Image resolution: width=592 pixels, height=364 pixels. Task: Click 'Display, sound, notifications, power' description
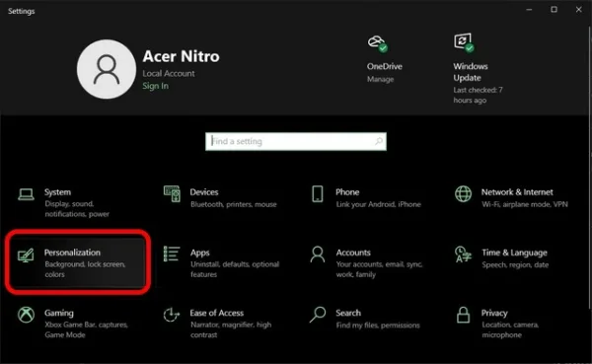(77, 209)
